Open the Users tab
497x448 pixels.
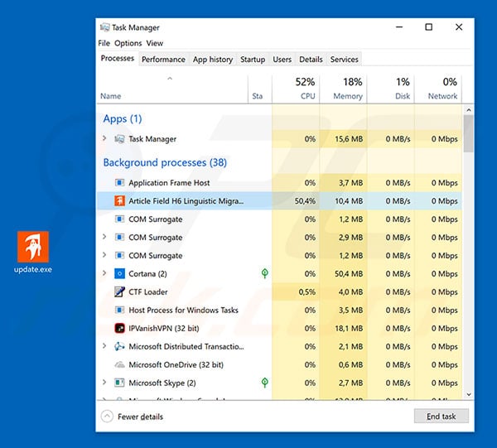[282, 60]
